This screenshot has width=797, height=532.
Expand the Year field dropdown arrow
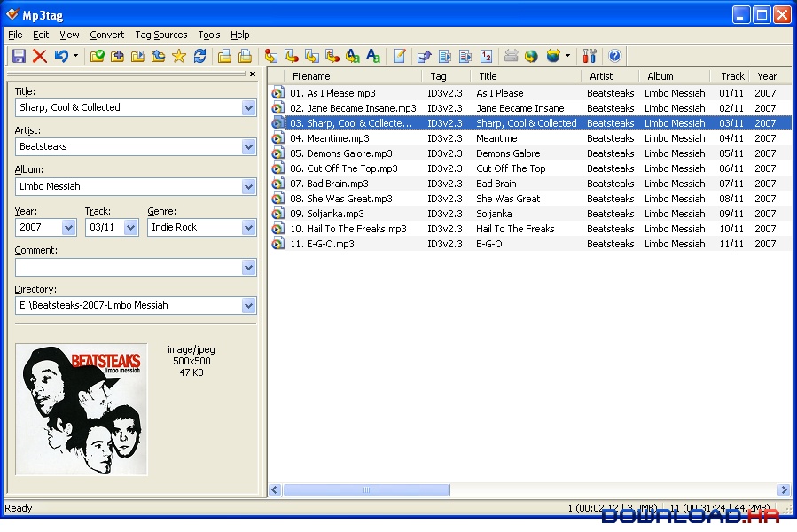[68, 227]
